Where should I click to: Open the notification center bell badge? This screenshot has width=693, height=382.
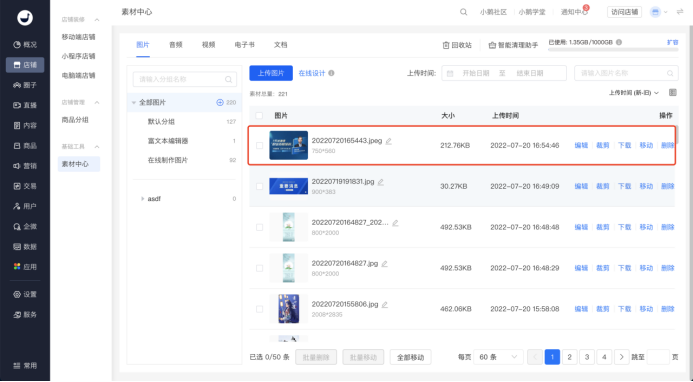(586, 8)
